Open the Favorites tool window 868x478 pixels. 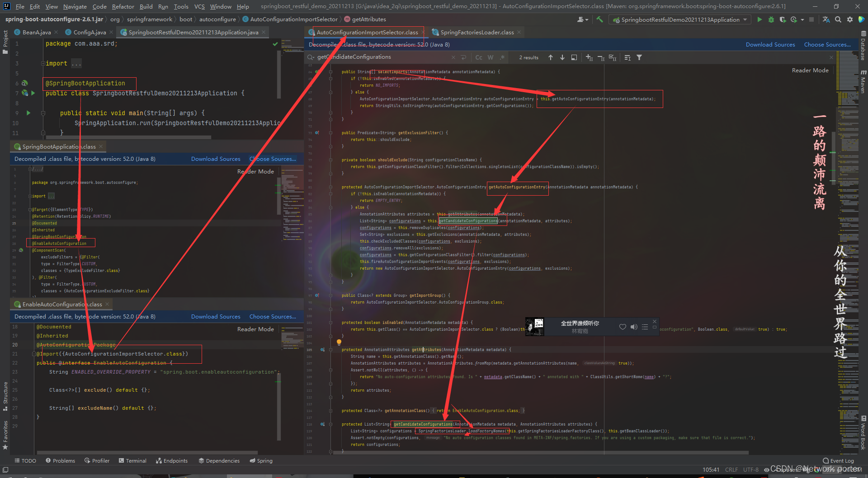pyautogui.click(x=5, y=435)
